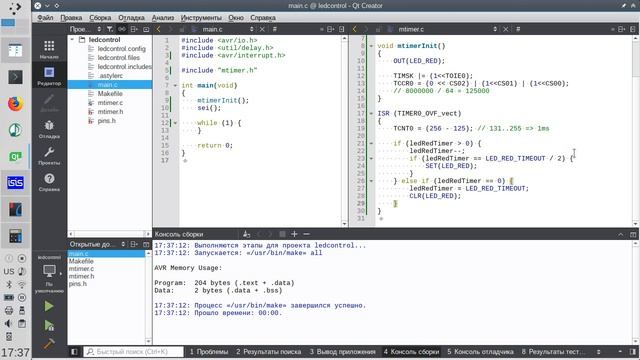Click the project tree horizontal scrollbar

click(x=109, y=234)
